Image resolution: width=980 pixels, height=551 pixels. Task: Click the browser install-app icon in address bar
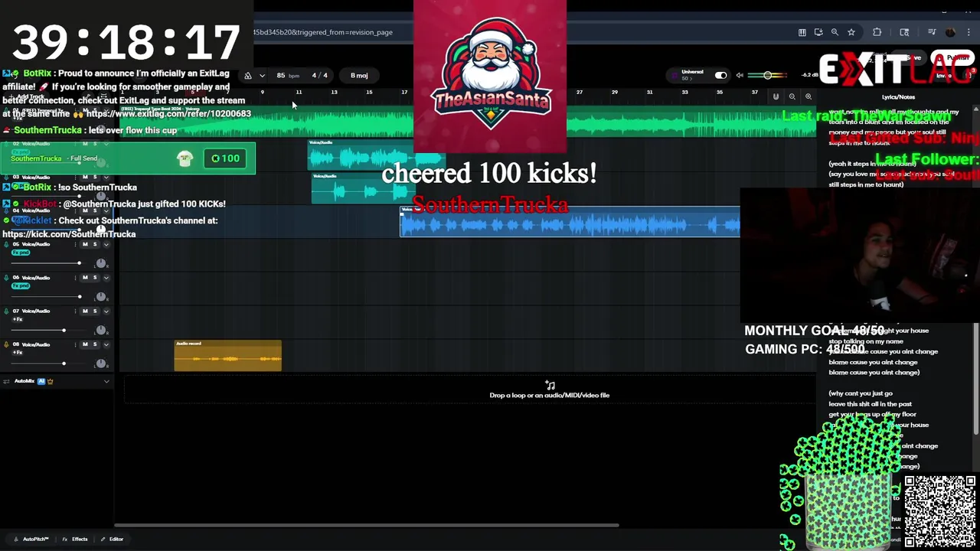click(x=818, y=32)
